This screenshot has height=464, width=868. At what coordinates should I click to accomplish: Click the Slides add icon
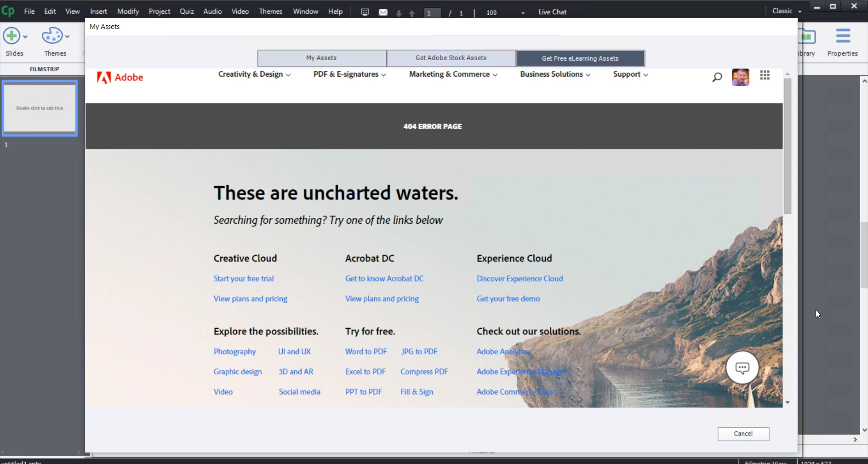pyautogui.click(x=11, y=36)
